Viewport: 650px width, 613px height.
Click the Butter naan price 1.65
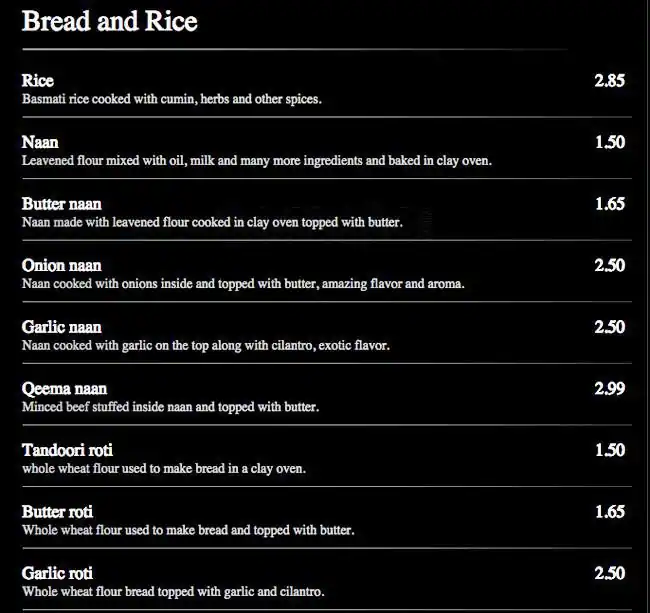[609, 204]
